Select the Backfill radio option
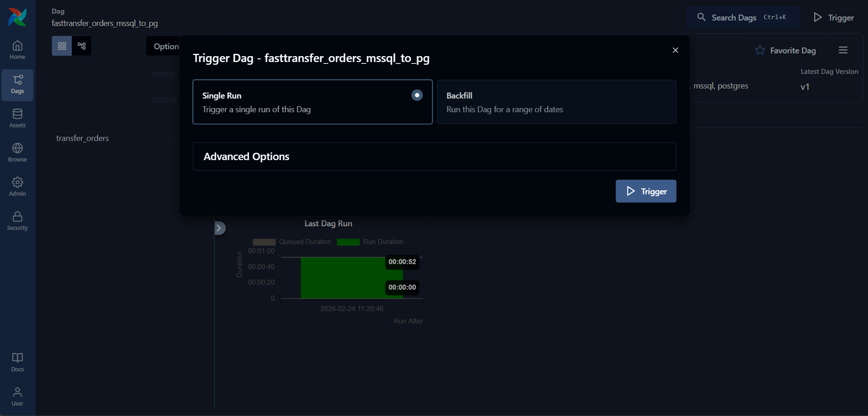The height and width of the screenshot is (416, 868). point(660,95)
